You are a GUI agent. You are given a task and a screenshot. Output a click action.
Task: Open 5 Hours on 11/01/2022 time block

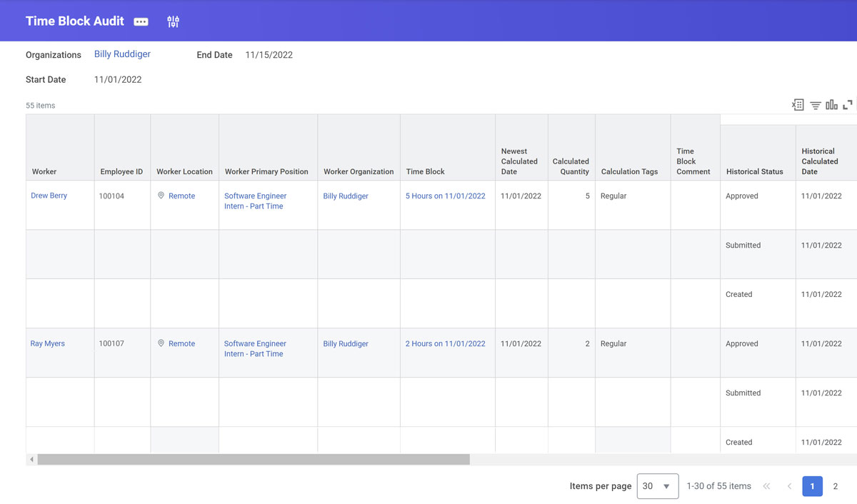(x=445, y=196)
